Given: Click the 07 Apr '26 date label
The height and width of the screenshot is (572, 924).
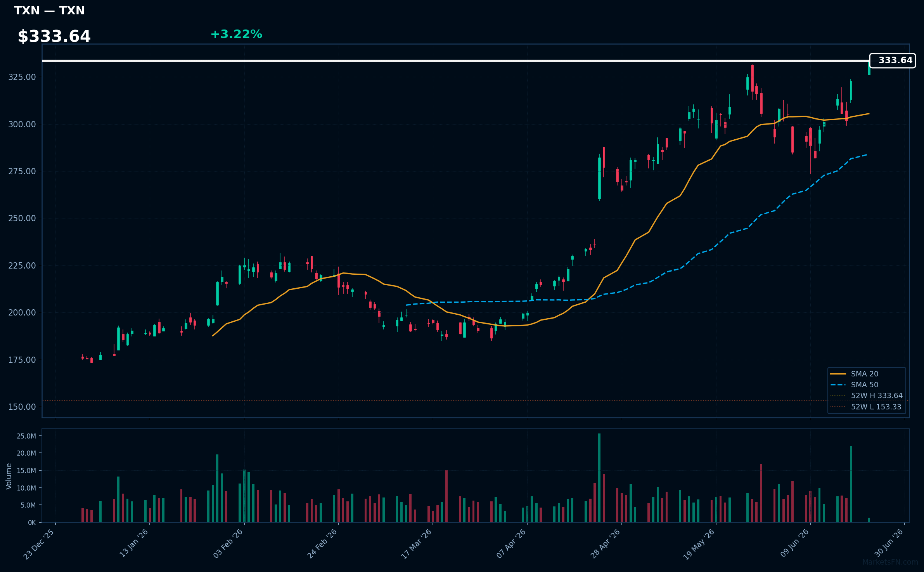Looking at the screenshot, I should [511, 544].
